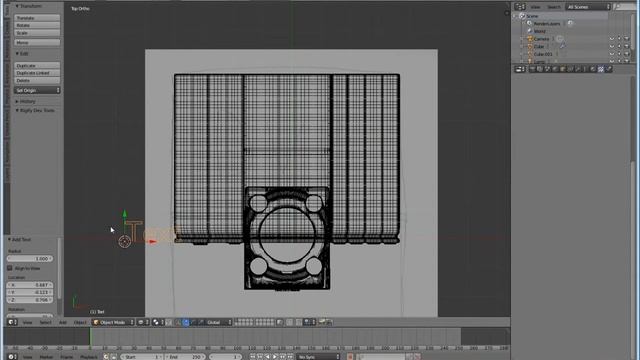
Task: Open the Global orientation dropdown
Action: point(218,322)
